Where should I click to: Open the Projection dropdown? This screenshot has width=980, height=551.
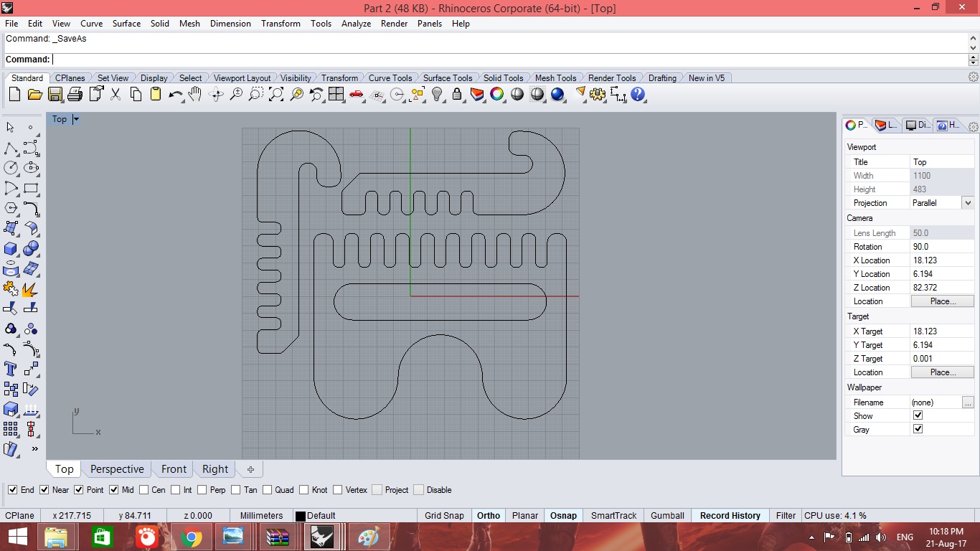pyautogui.click(x=968, y=203)
